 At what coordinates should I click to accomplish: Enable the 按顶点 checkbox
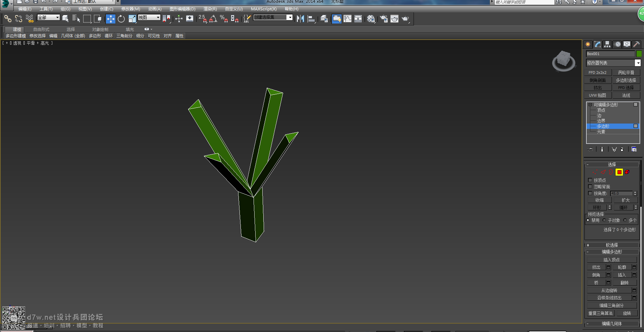tap(590, 180)
